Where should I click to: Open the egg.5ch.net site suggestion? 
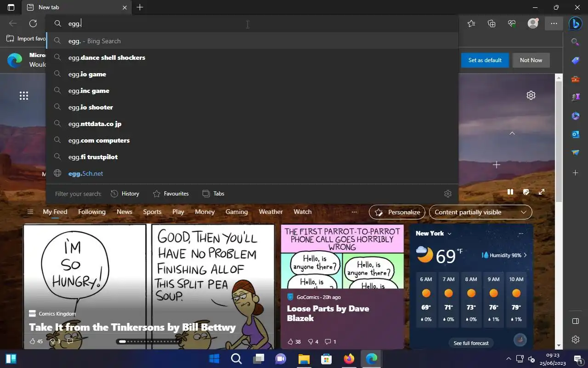click(252, 173)
